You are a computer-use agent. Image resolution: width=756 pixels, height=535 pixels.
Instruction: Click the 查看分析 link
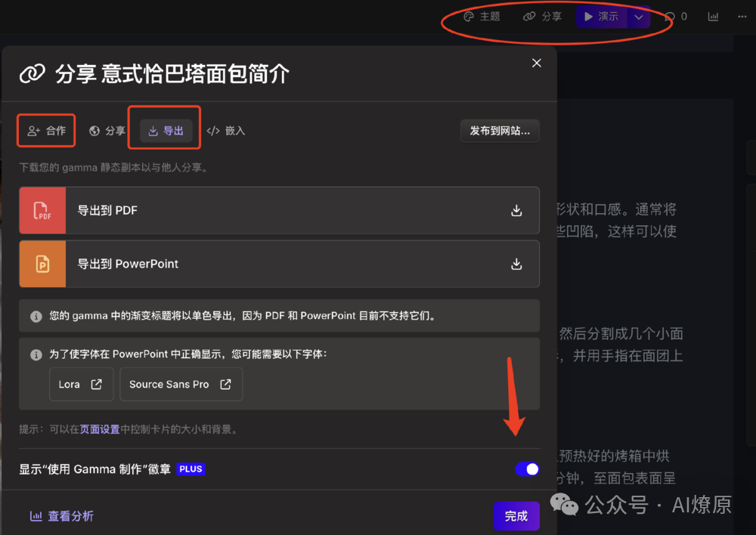(61, 516)
